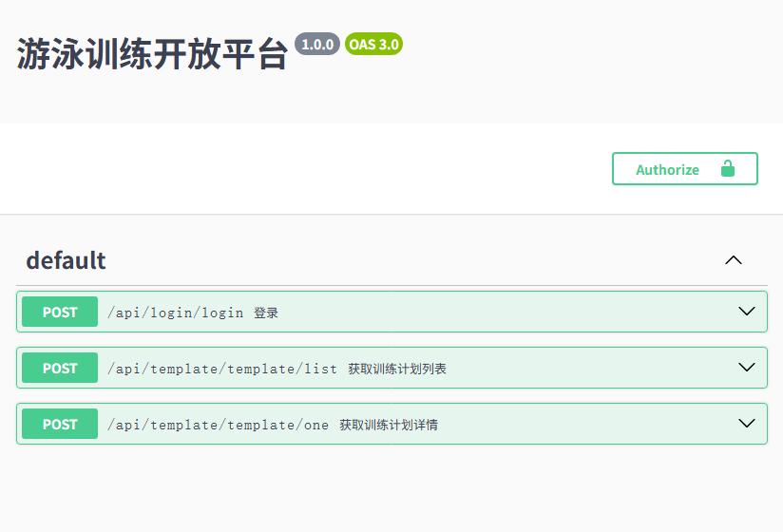Click the 游泳训练开放平台 title
The width and height of the screenshot is (783, 532).
153,53
